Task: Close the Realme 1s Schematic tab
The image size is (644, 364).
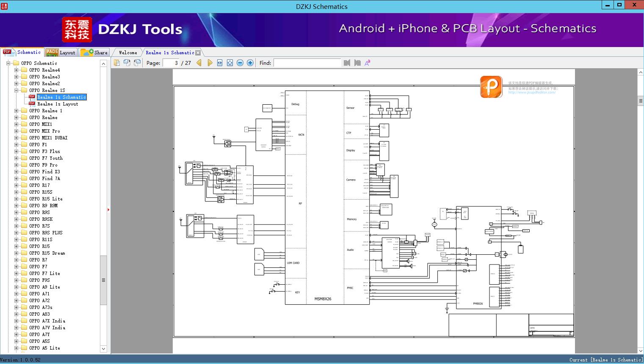Action: 198,53
